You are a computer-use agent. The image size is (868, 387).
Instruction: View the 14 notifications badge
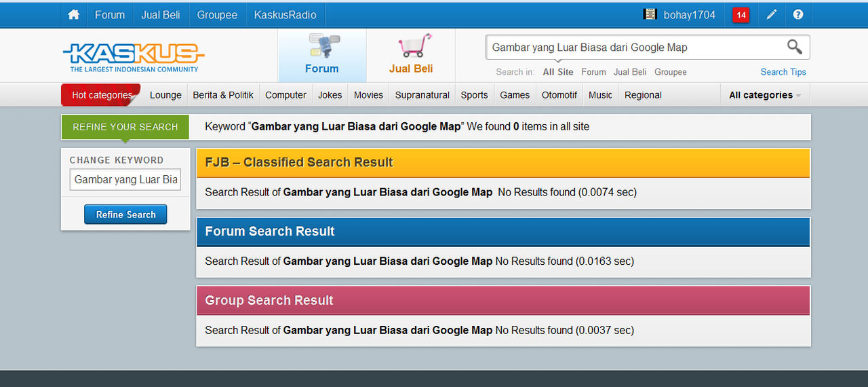[x=741, y=15]
